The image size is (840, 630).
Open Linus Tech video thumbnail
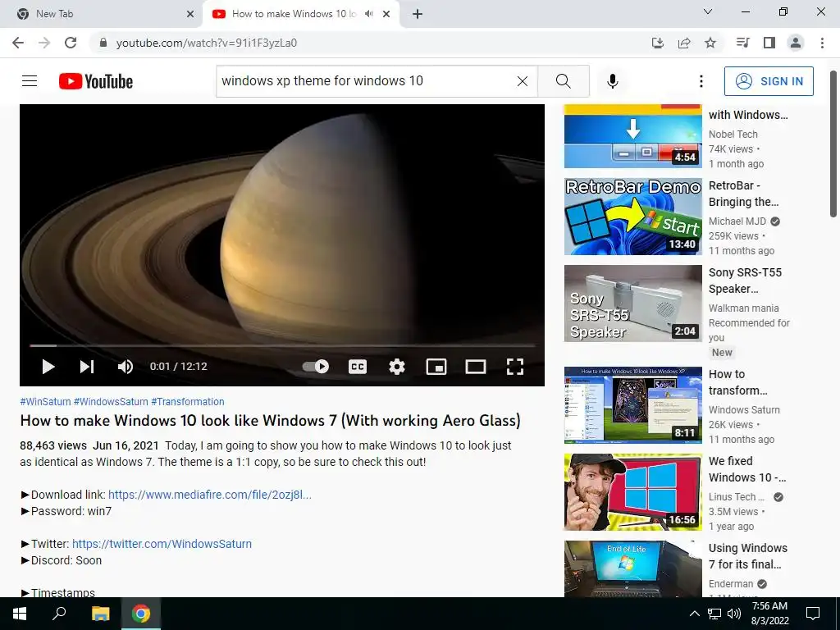pos(632,492)
